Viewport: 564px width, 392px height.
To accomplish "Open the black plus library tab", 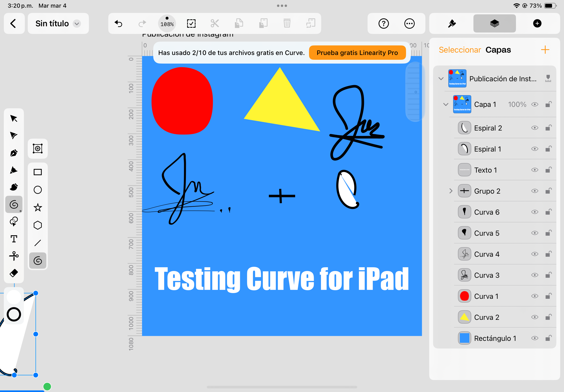I will click(x=537, y=24).
